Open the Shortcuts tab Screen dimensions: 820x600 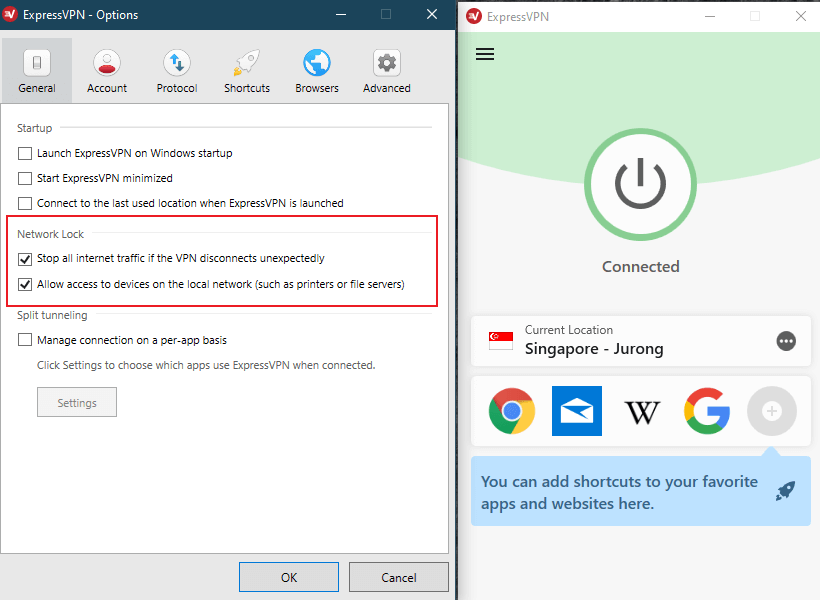247,72
